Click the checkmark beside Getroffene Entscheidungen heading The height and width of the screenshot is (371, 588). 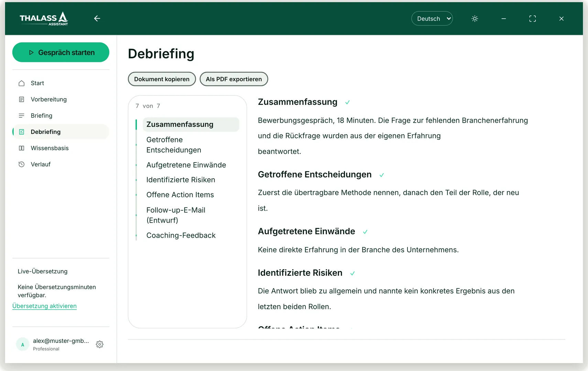[382, 175]
